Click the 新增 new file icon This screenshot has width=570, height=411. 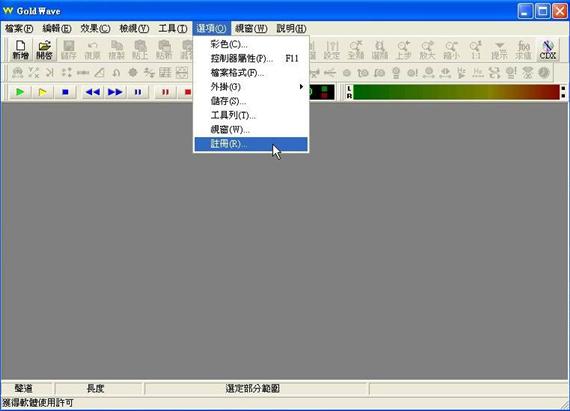click(x=21, y=49)
